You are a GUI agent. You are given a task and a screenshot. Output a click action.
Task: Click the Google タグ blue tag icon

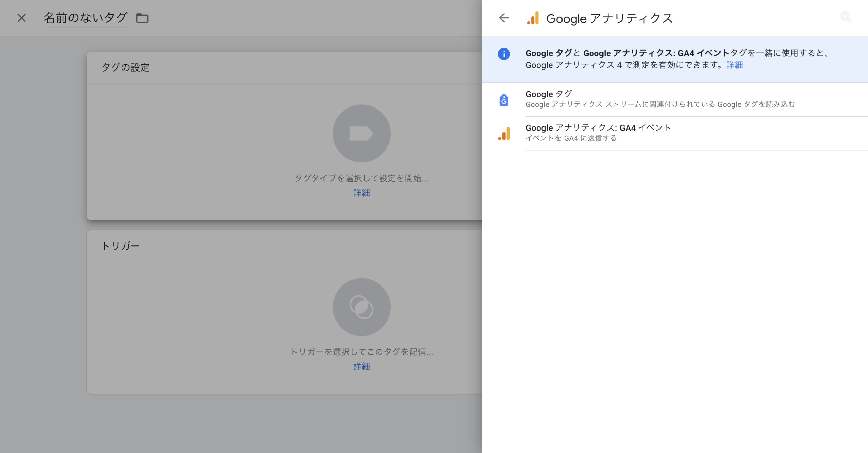504,100
